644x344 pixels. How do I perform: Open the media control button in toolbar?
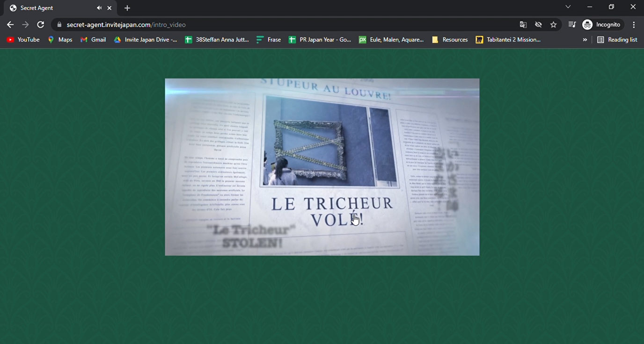coord(572,25)
